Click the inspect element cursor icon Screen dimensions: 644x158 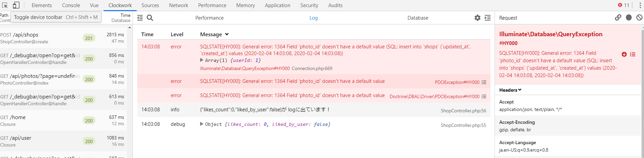point(5,5)
